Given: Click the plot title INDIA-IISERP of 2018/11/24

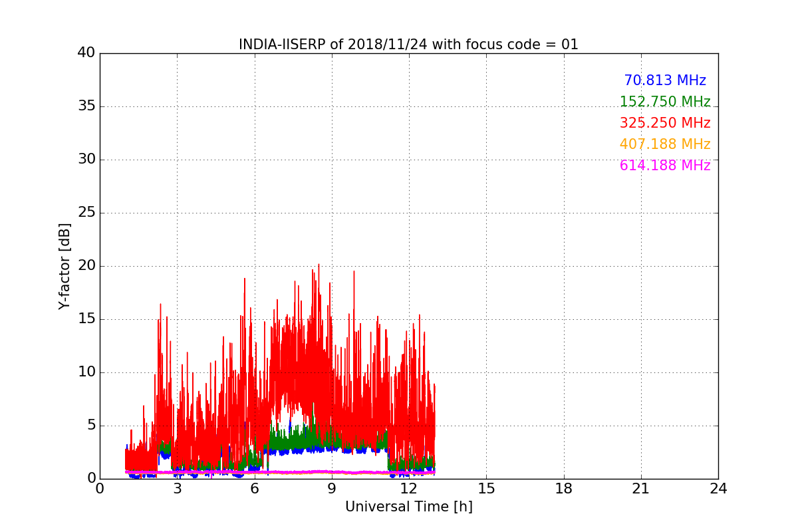Looking at the screenshot, I should [408, 45].
